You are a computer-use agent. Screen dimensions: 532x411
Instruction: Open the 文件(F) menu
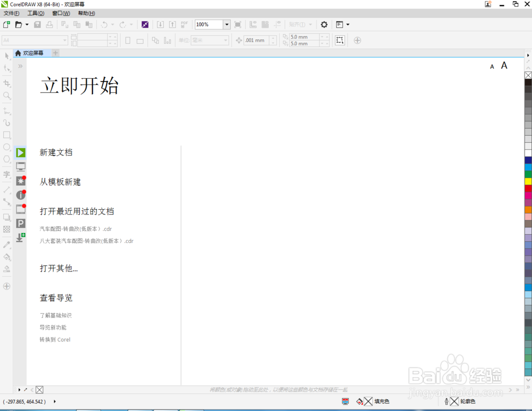pyautogui.click(x=12, y=13)
